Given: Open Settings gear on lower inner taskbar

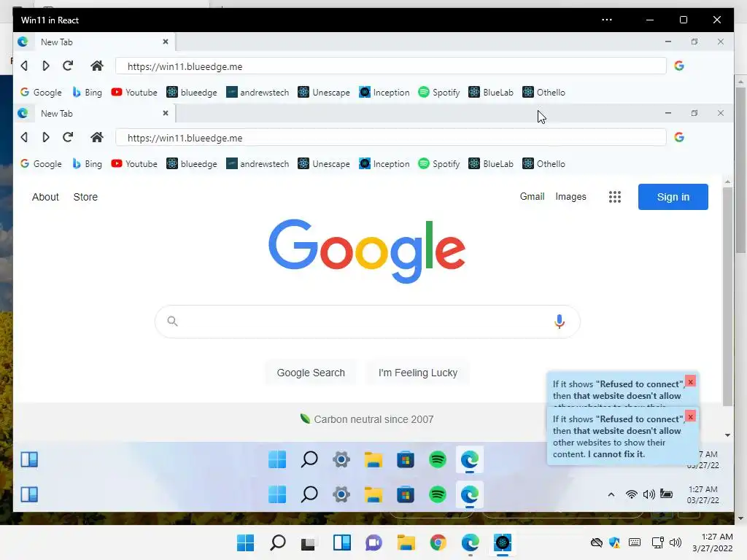Looking at the screenshot, I should click(341, 494).
